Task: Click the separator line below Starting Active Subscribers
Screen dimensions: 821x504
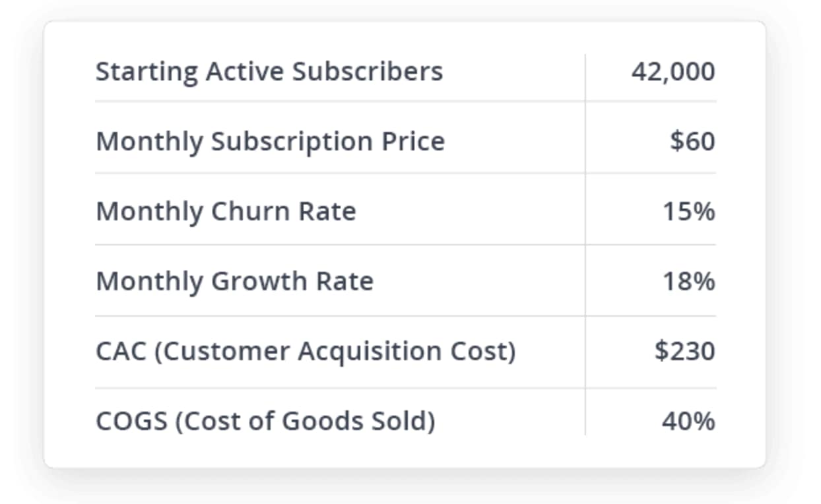Action: 330,102
